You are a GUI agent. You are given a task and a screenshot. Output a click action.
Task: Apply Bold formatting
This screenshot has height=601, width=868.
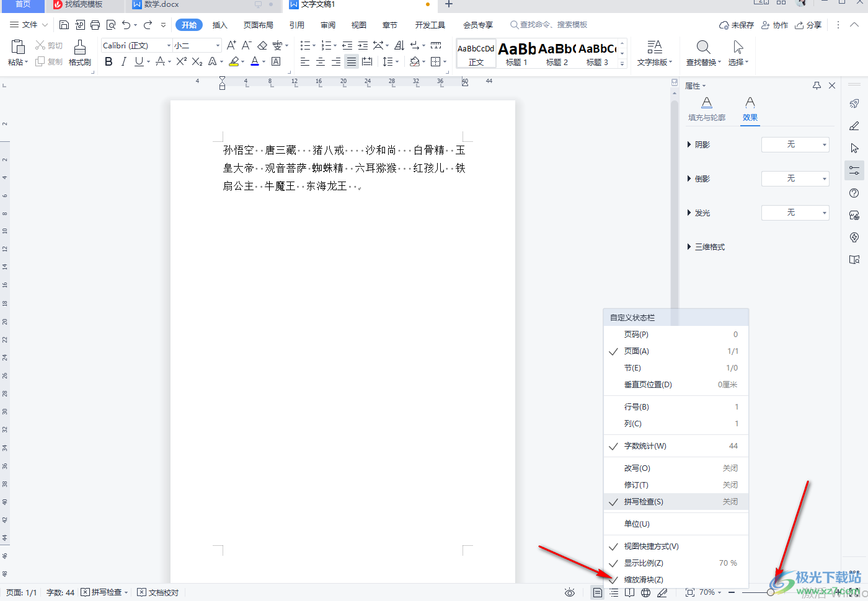point(108,61)
